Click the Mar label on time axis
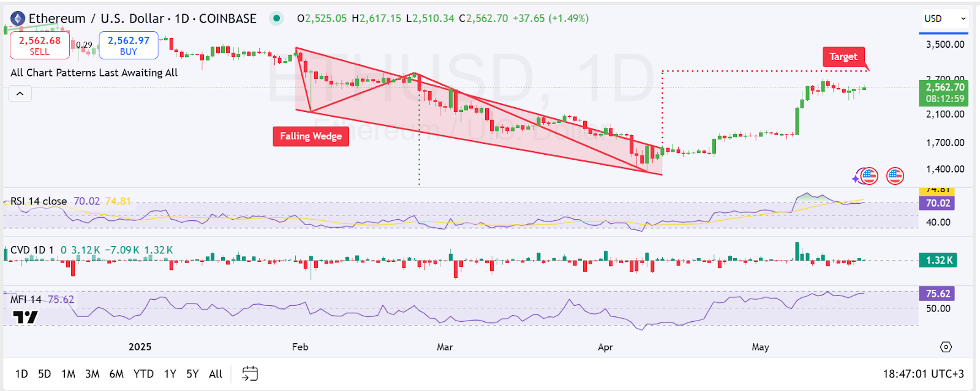The width and height of the screenshot is (980, 391). 445,347
